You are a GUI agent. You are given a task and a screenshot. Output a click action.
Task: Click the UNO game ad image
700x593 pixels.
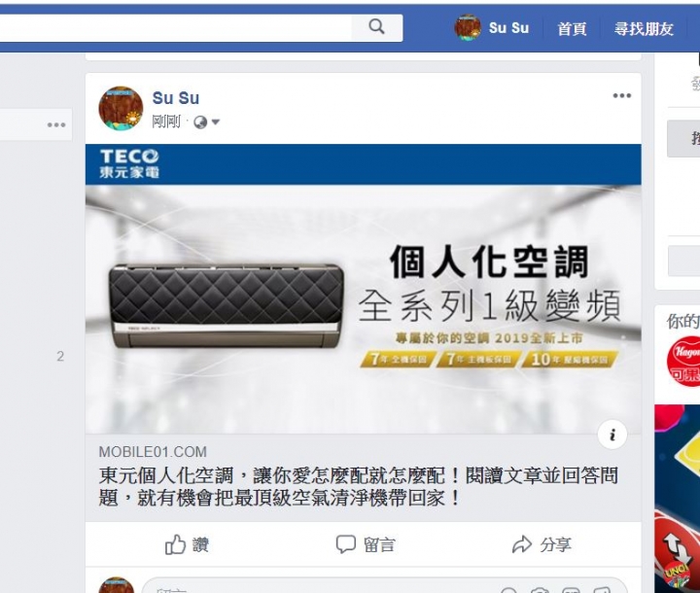(678, 499)
